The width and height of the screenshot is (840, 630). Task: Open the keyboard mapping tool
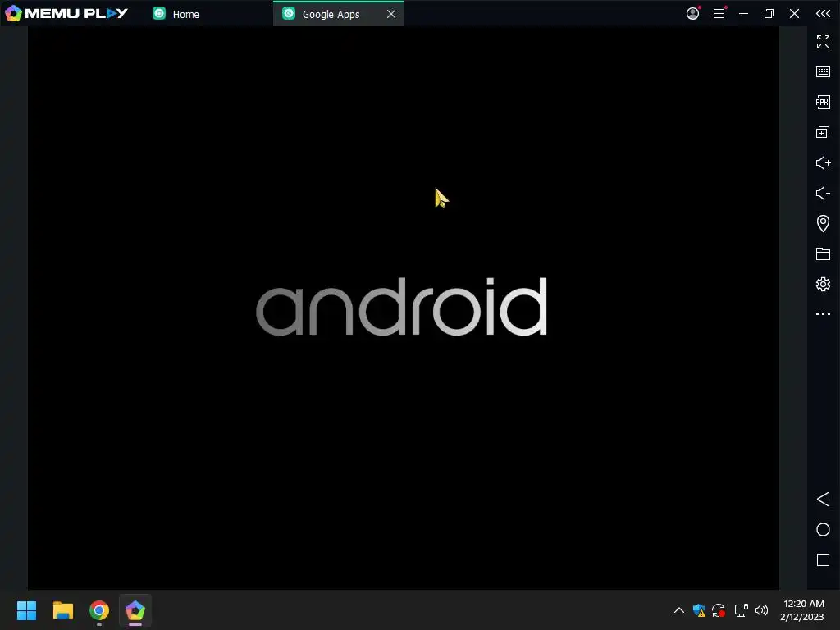tap(823, 72)
